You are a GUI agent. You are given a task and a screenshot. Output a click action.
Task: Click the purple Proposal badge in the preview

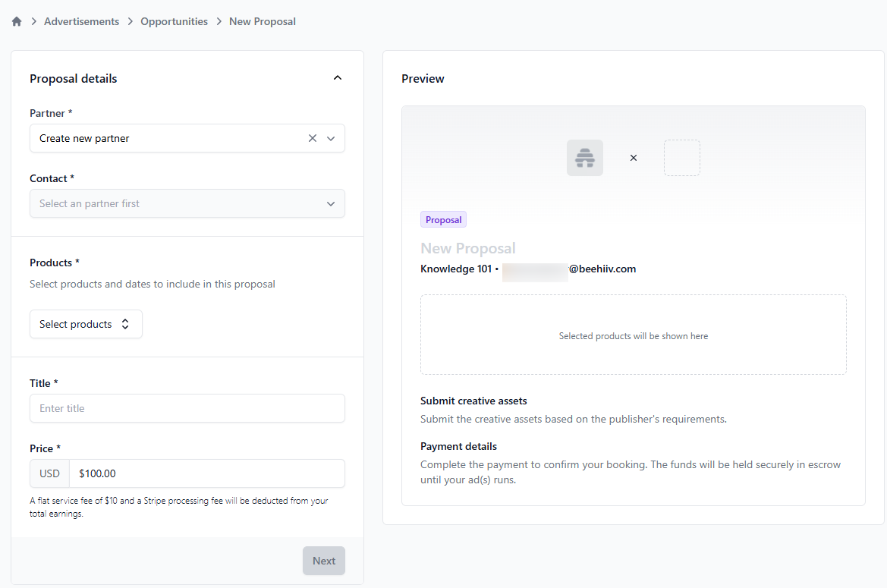click(x=443, y=220)
